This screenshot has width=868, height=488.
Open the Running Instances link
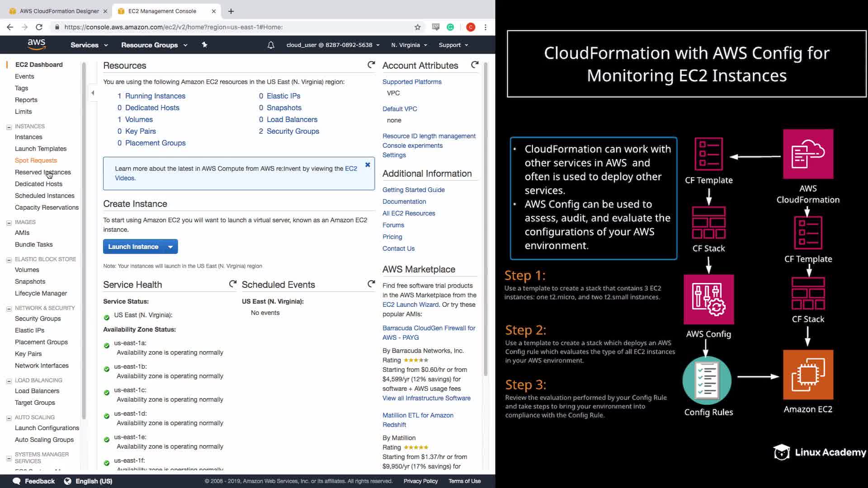tap(155, 96)
